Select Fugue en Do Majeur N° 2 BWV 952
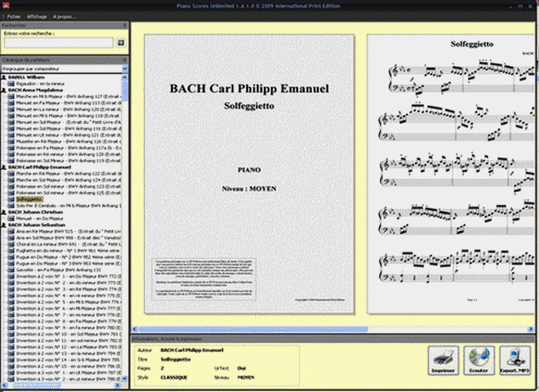 69,257
